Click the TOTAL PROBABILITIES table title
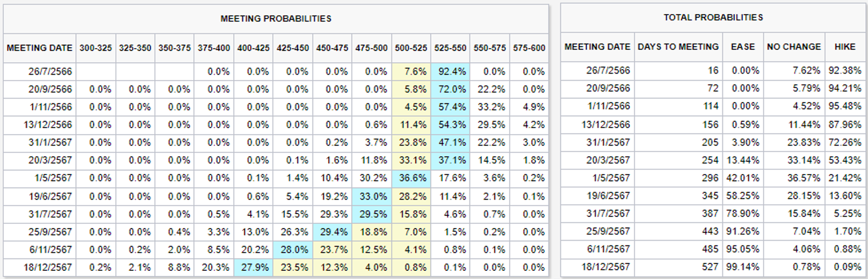 pos(713,17)
